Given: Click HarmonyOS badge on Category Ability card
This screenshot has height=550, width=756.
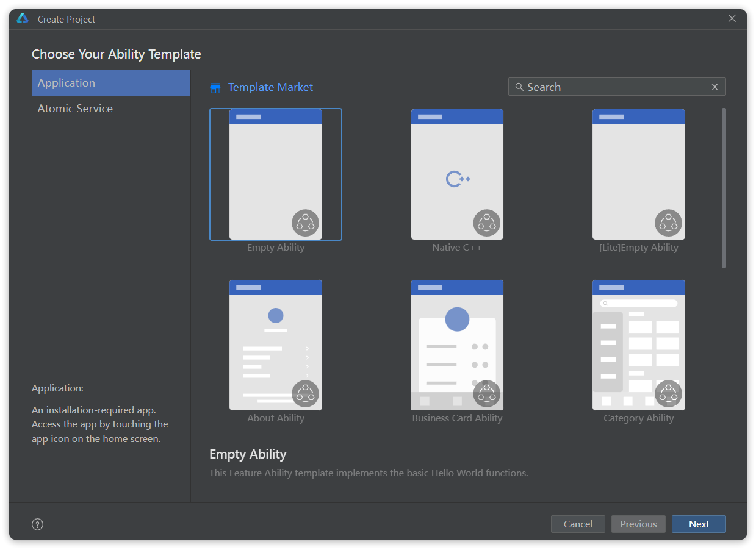Looking at the screenshot, I should pos(668,394).
